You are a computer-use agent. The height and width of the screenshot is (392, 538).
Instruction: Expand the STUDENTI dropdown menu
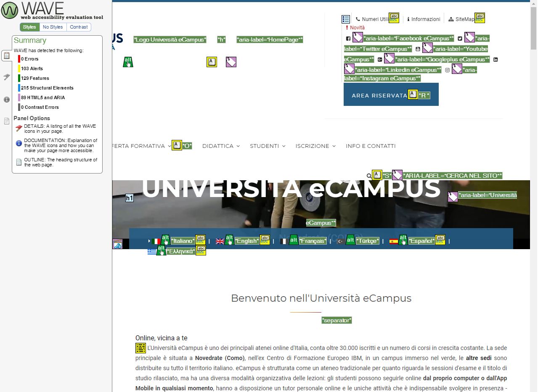pyautogui.click(x=268, y=146)
